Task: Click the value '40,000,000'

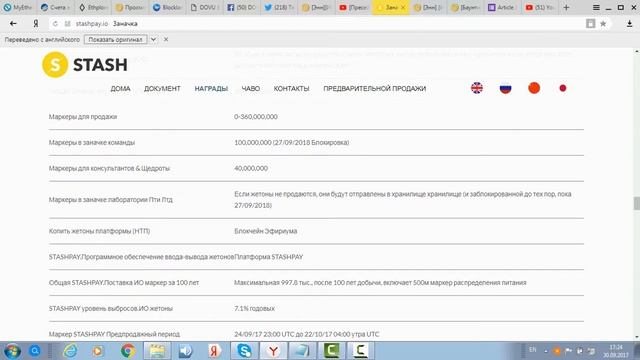Action: 251,168
